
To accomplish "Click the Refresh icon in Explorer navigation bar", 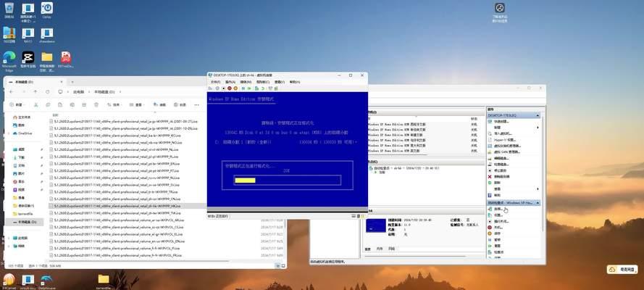I will [x=48, y=91].
